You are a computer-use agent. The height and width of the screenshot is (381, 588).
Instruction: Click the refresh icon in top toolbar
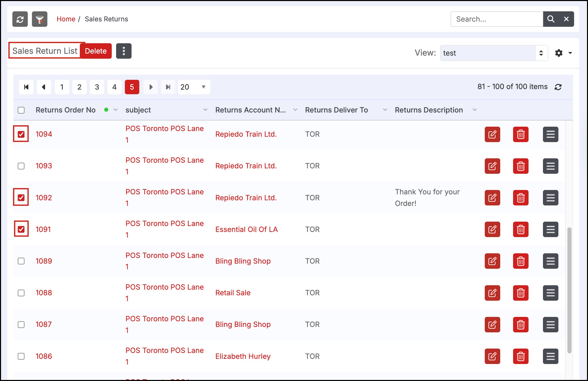(20, 19)
